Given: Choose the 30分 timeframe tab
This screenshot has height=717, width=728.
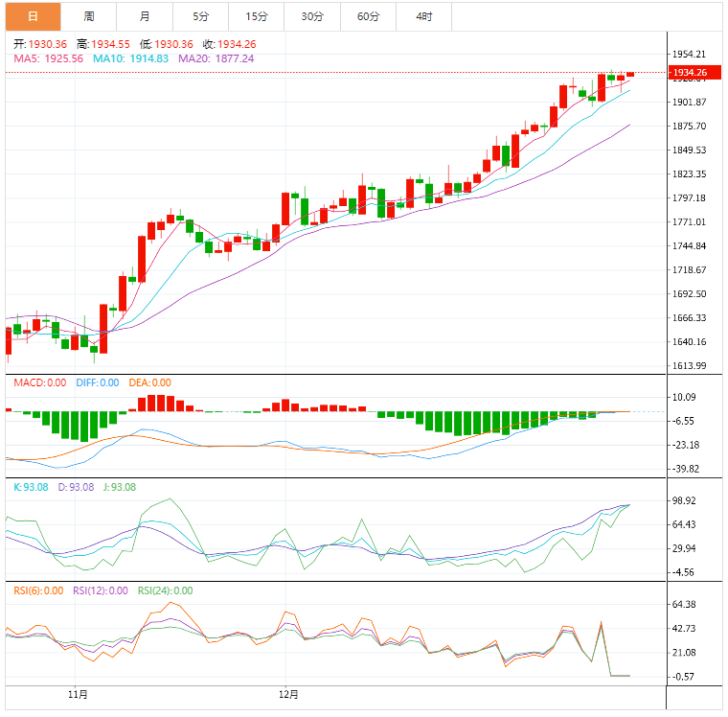Looking at the screenshot, I should click(x=311, y=16).
